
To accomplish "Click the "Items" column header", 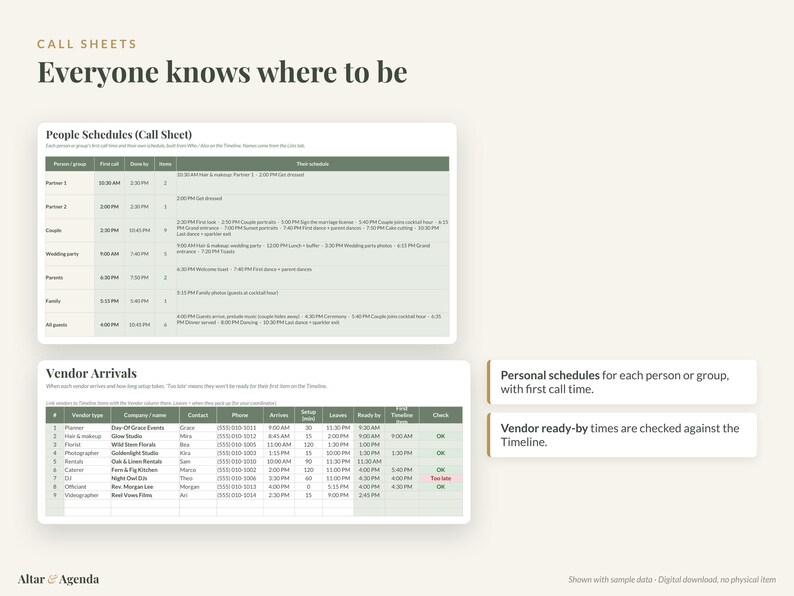I will point(165,164).
